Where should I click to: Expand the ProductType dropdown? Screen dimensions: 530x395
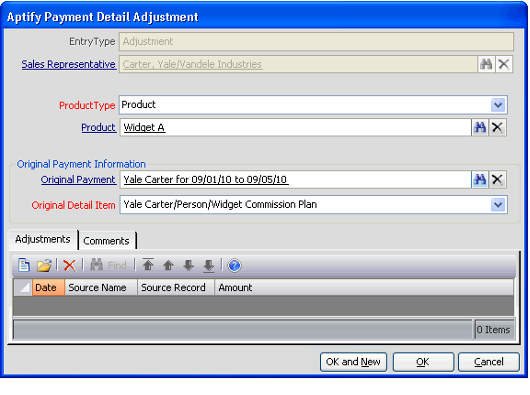(x=498, y=105)
